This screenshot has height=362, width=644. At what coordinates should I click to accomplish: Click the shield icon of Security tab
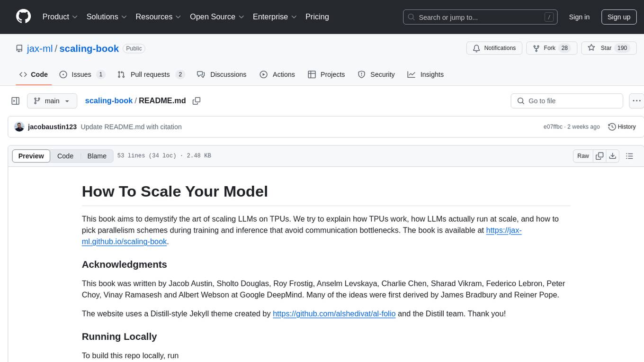pyautogui.click(x=362, y=74)
